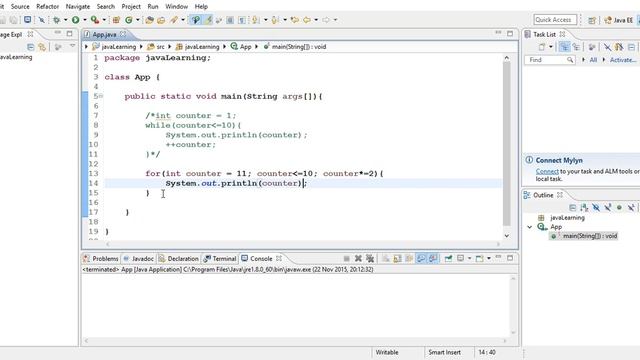The height and width of the screenshot is (360, 640).
Task: Switch to the Javadoc tab
Action: [x=139, y=259]
